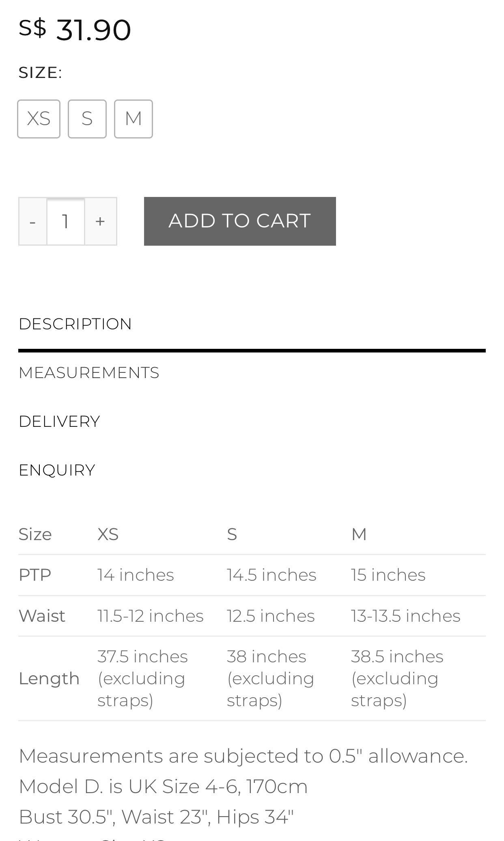Click the 14.5 inches PTP cell
Screen dimensions: 504x841
[x=271, y=575]
